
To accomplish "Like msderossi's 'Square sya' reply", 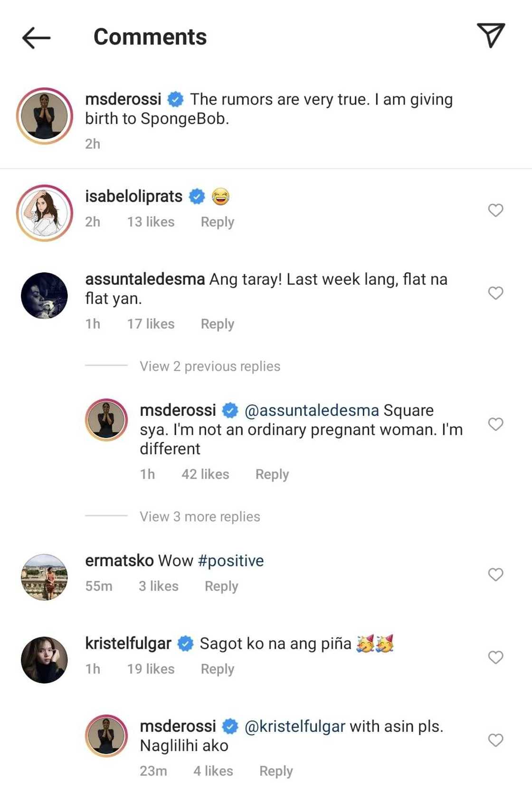I will [495, 424].
